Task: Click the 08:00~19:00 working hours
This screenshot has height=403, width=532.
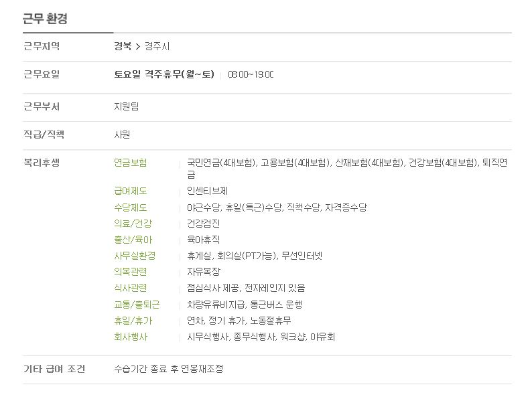Action: tap(251, 74)
